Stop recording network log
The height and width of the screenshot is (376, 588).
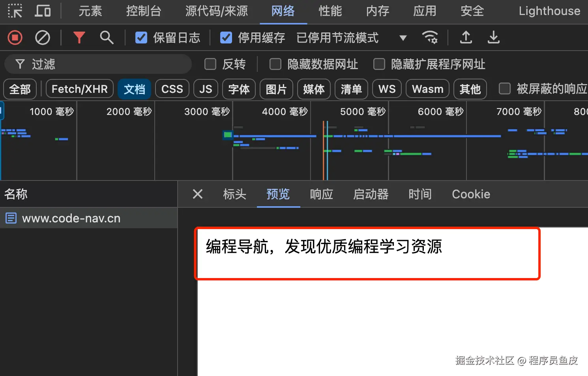tap(15, 38)
